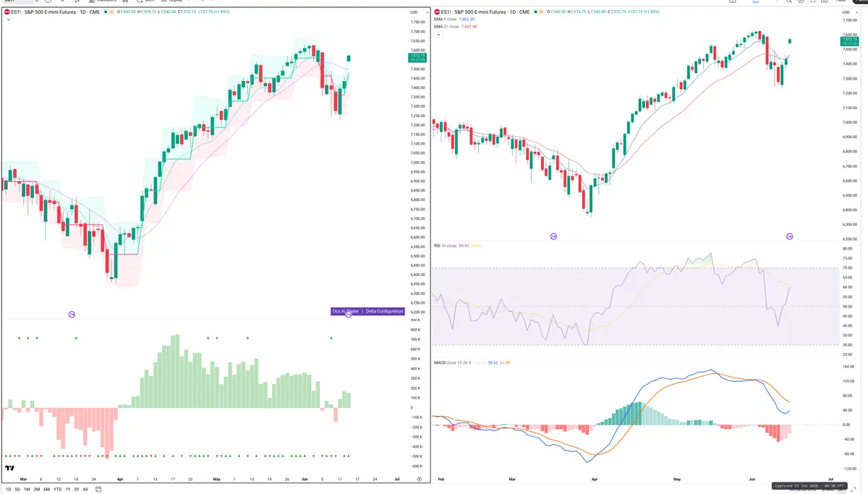Select the 5D range button
This screenshot has width=868, height=494.
click(17, 489)
